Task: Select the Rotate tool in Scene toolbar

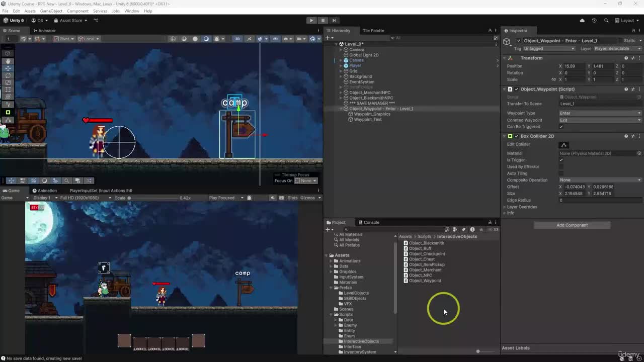Action: pos(8,75)
